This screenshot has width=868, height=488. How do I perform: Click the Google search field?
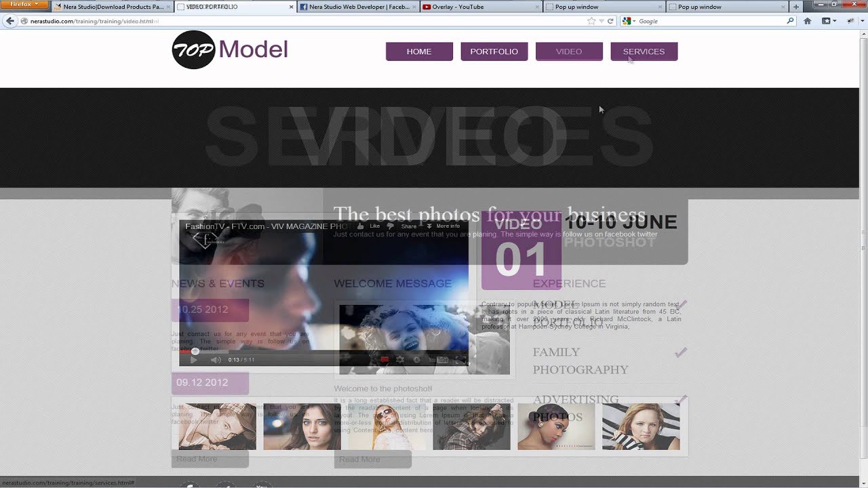click(x=711, y=21)
